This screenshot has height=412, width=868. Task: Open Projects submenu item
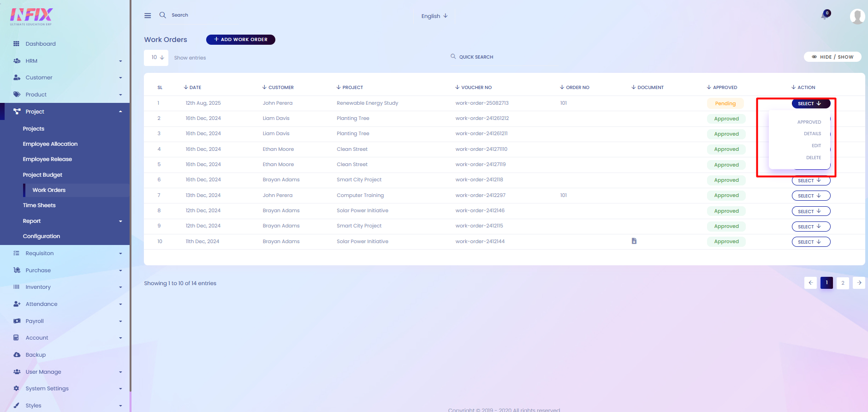coord(34,129)
